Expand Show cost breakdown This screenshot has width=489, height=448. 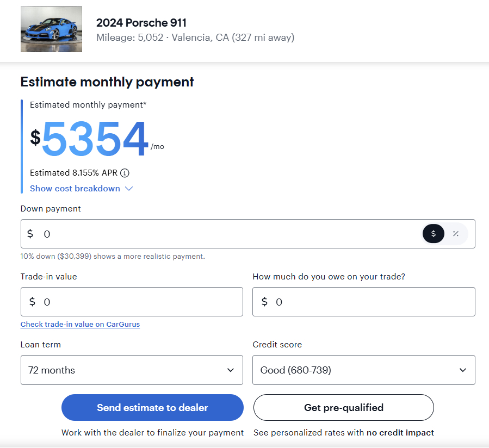click(x=75, y=189)
